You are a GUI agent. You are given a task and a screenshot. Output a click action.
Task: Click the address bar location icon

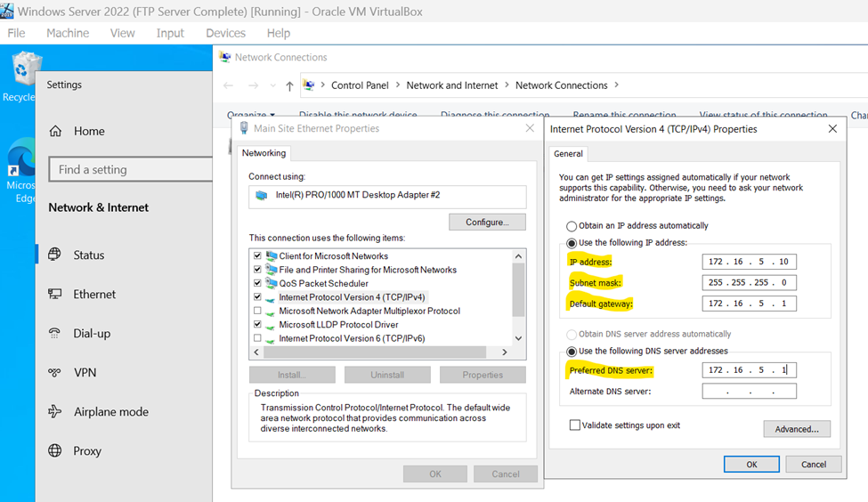pos(309,85)
